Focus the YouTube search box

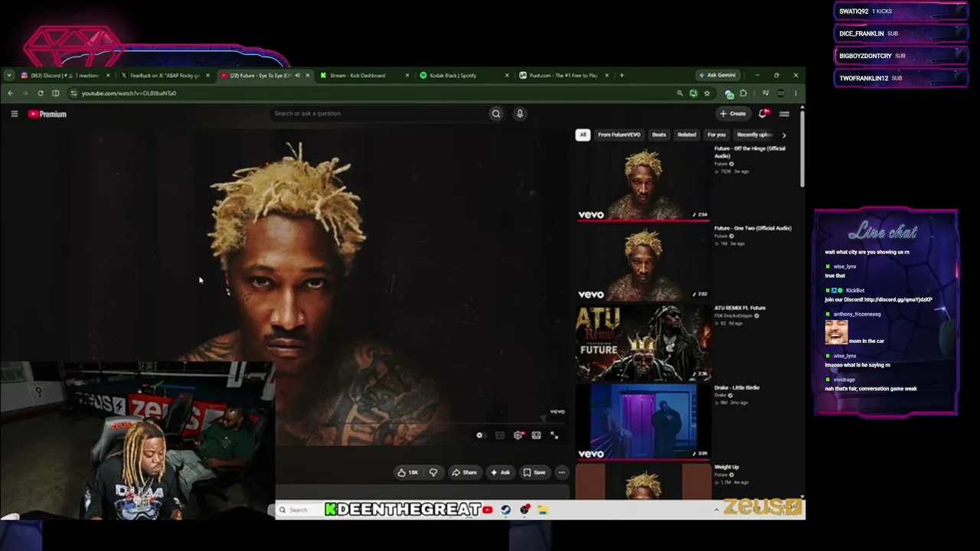tap(379, 114)
